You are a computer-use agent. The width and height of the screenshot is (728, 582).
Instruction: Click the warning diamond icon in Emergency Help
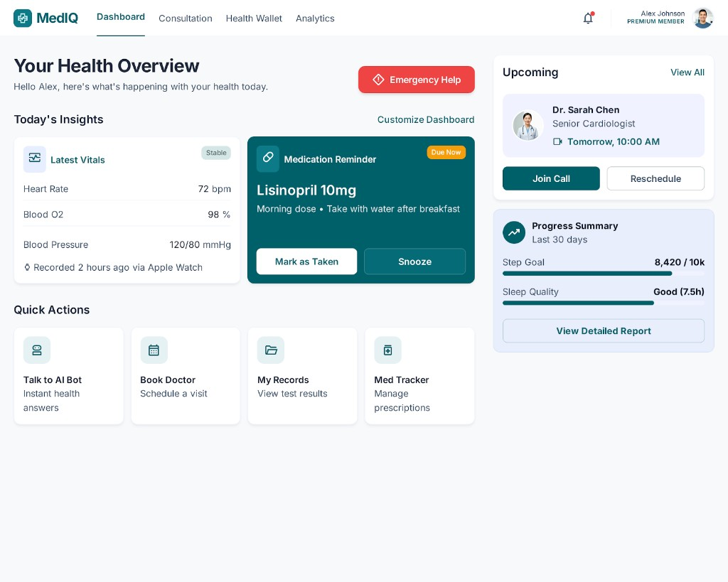click(x=378, y=80)
